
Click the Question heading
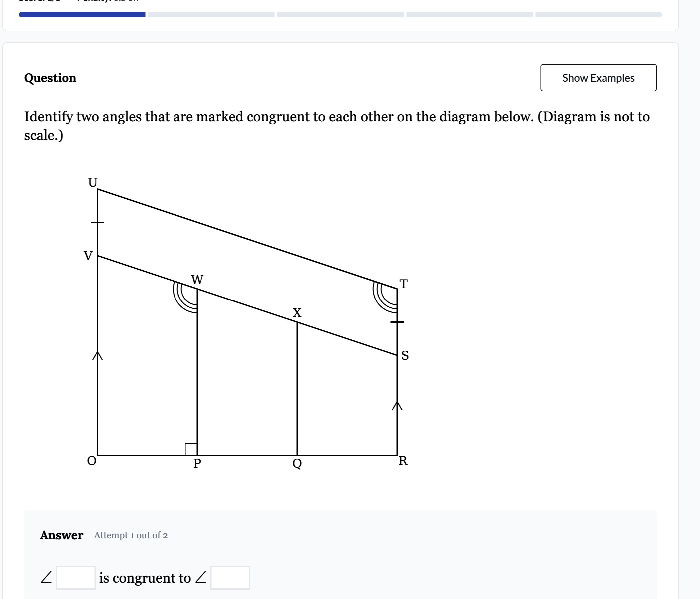pyautogui.click(x=50, y=78)
